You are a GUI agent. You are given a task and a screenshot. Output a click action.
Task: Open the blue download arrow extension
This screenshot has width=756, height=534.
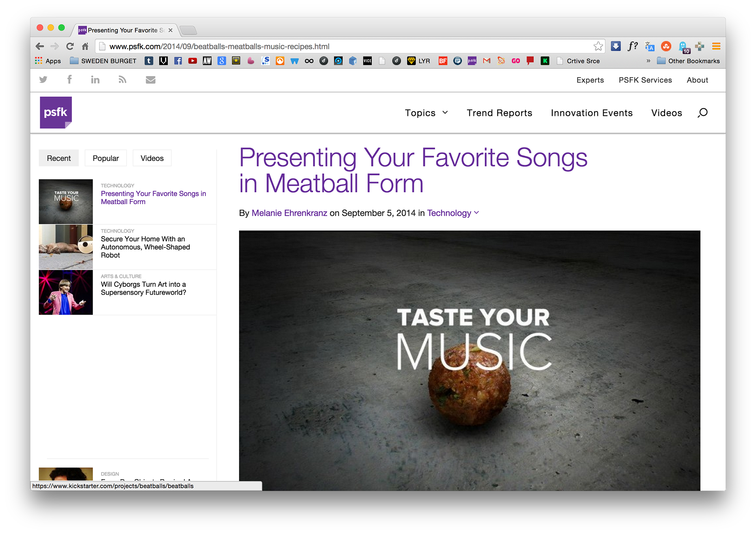coord(616,47)
